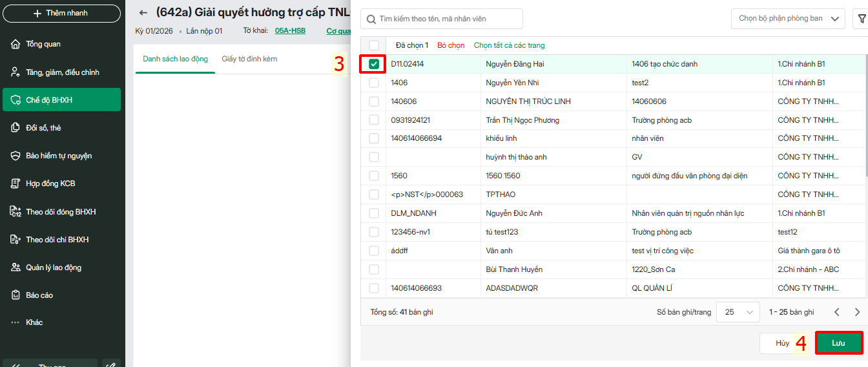The height and width of the screenshot is (367, 868).
Task: Go to previous page of records
Action: coord(837,312)
